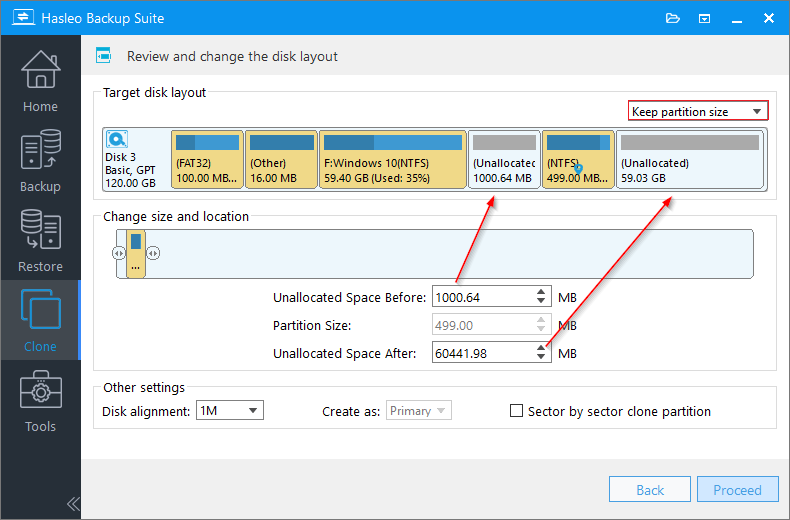Click the title bar menu box icon
The width and height of the screenshot is (790, 520).
[x=704, y=19]
